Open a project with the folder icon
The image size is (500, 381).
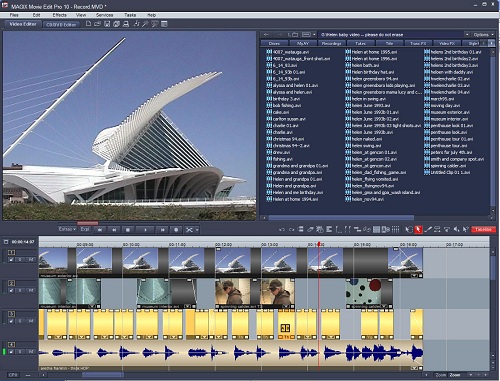coord(97,24)
